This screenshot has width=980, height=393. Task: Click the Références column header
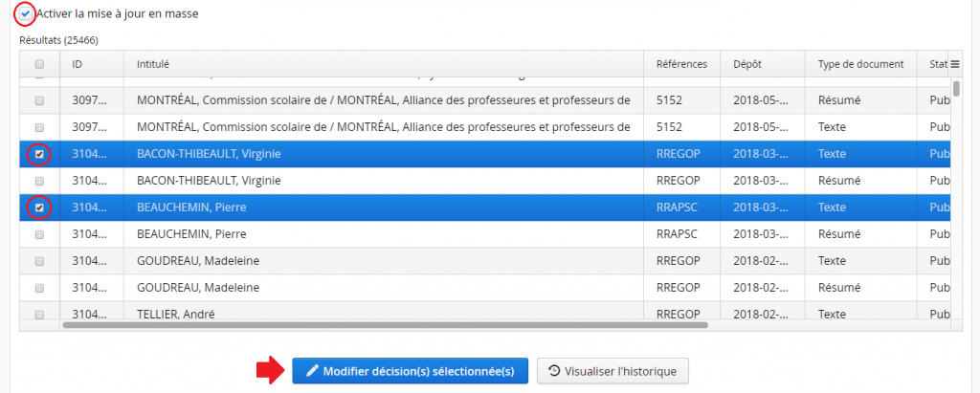[681, 64]
